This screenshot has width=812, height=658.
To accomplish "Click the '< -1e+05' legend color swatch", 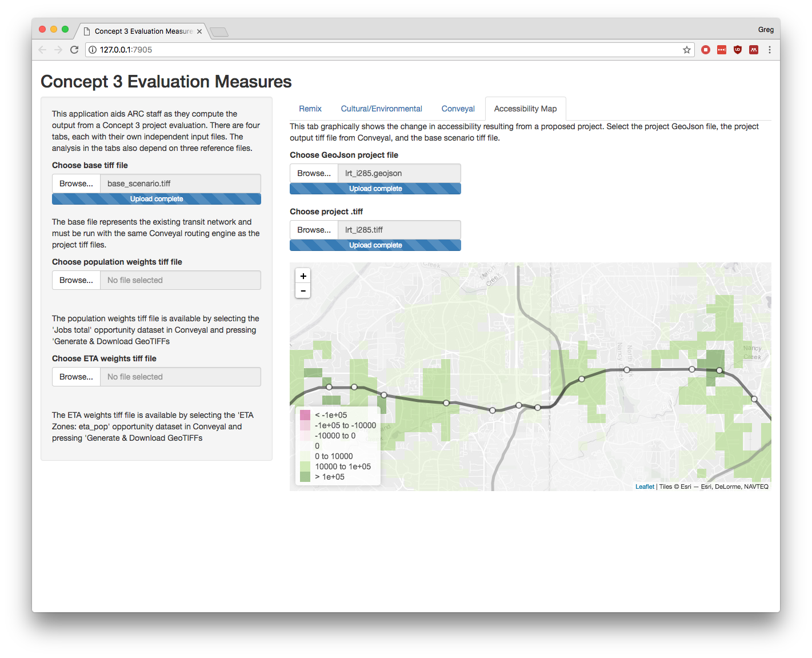I will click(305, 415).
